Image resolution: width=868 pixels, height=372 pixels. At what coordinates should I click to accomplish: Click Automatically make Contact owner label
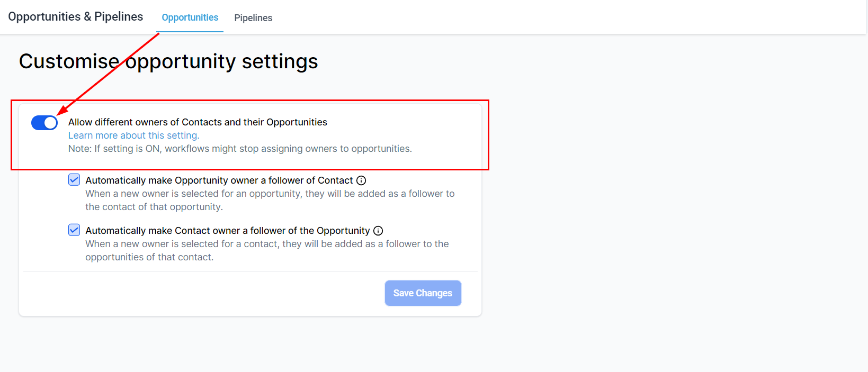[x=227, y=231]
